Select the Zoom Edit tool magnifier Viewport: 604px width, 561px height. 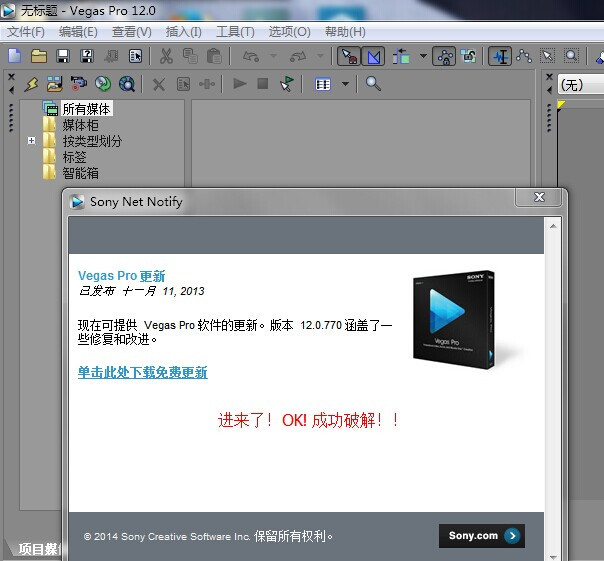[x=571, y=56]
